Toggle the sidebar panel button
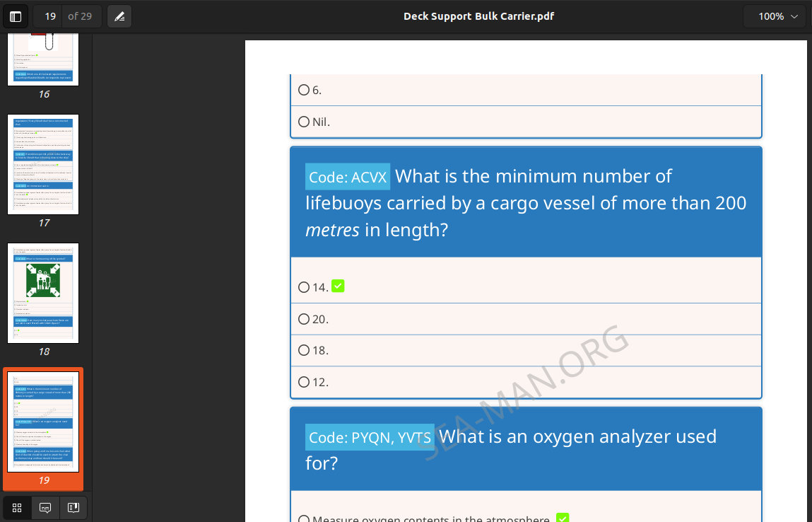 click(x=16, y=16)
